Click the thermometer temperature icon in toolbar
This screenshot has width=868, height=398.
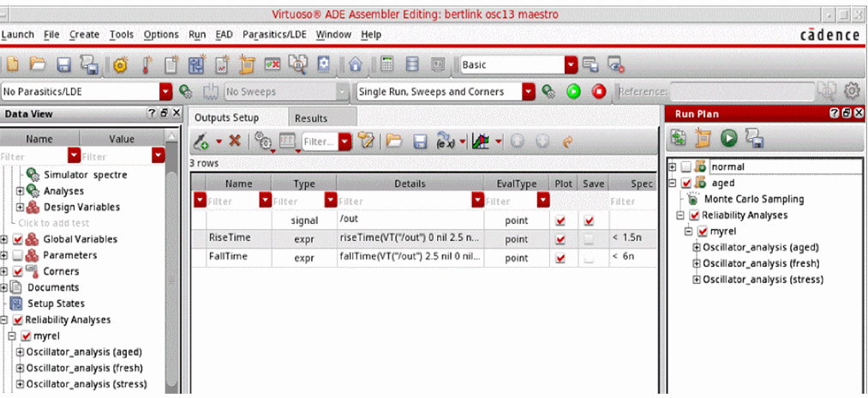pyautogui.click(x=147, y=65)
